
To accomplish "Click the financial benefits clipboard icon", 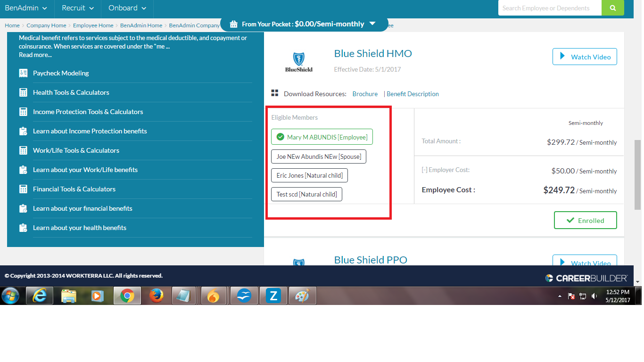I will pos(23,208).
